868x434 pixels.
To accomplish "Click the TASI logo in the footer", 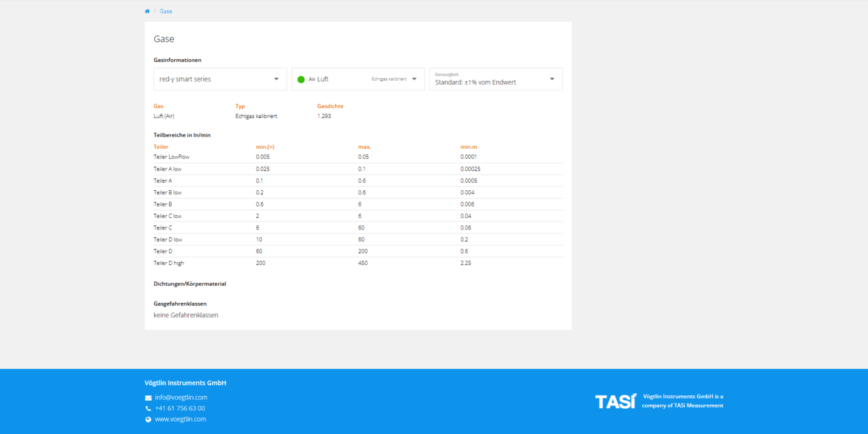I will [x=616, y=401].
